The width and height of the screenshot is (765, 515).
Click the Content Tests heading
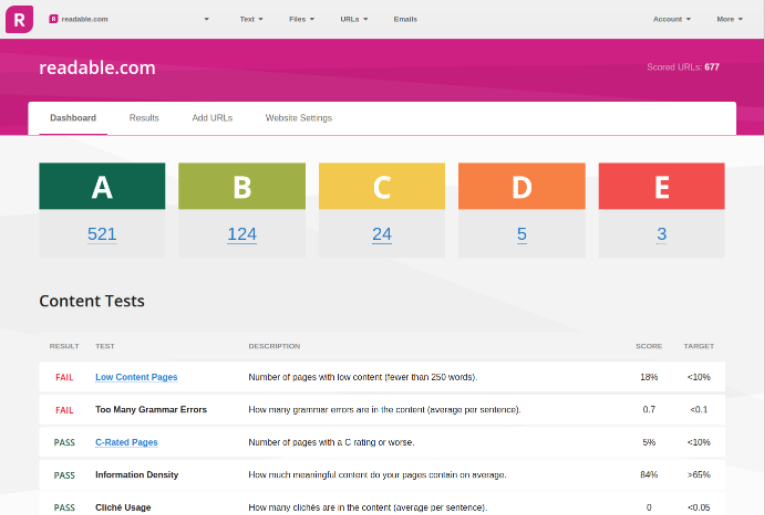click(92, 301)
